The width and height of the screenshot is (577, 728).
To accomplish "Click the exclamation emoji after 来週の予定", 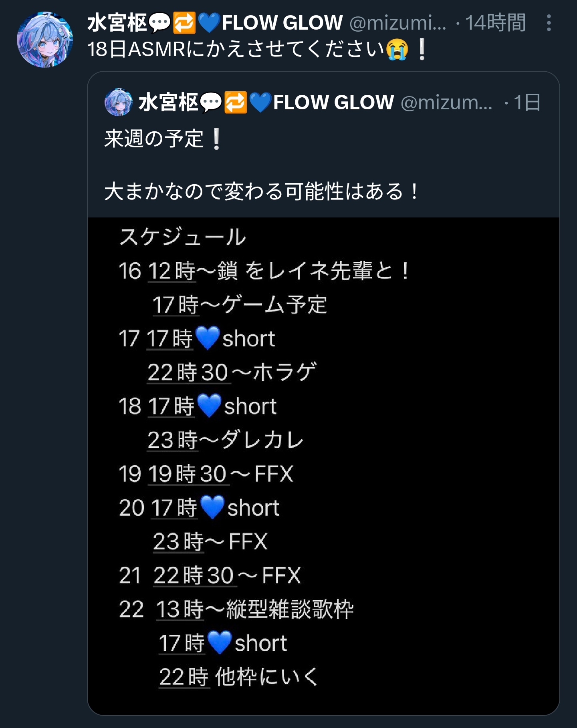I will (x=216, y=139).
